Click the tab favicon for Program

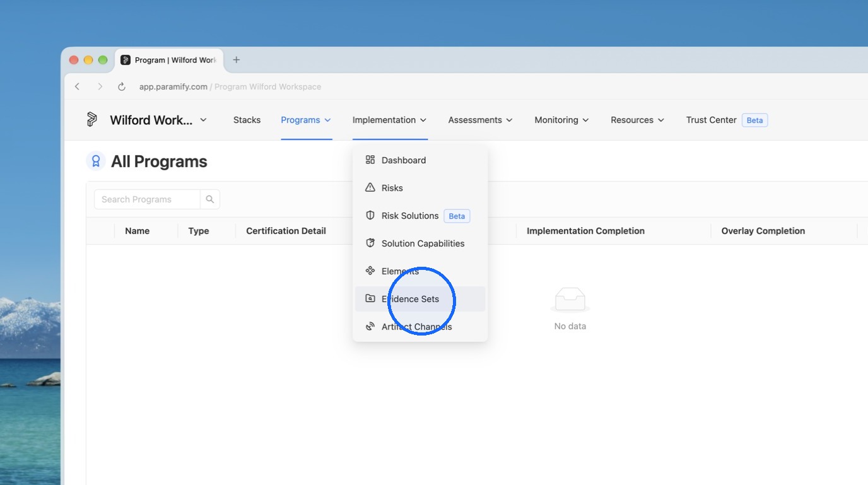coord(126,60)
